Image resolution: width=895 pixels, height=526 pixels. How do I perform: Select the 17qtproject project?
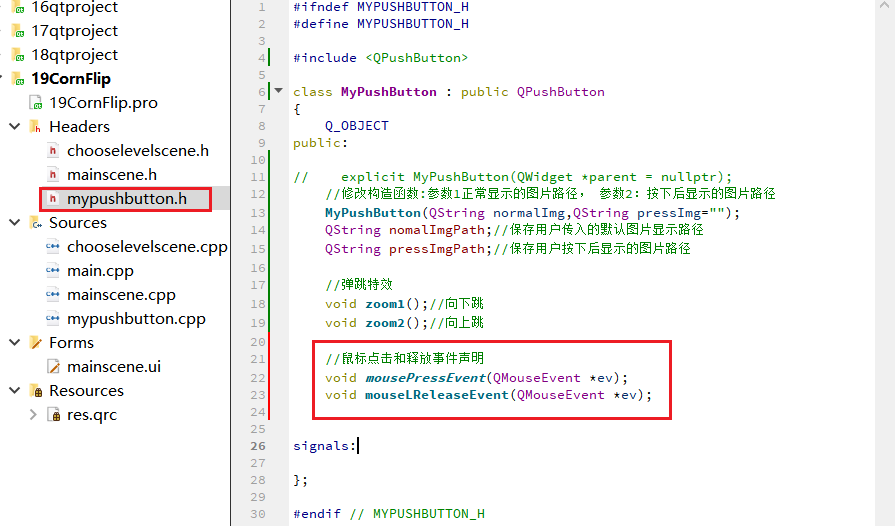click(x=74, y=31)
